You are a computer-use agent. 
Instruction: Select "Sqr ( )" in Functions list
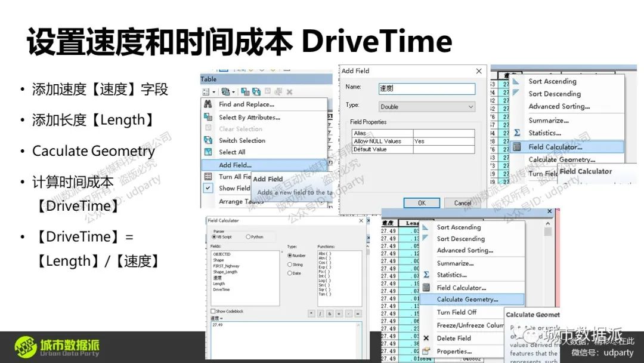(x=324, y=290)
